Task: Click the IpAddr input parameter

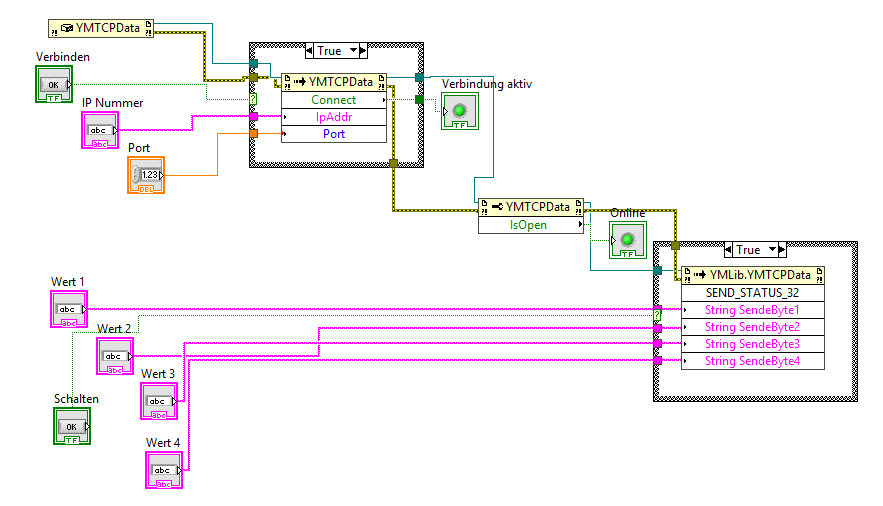Action: (334, 117)
